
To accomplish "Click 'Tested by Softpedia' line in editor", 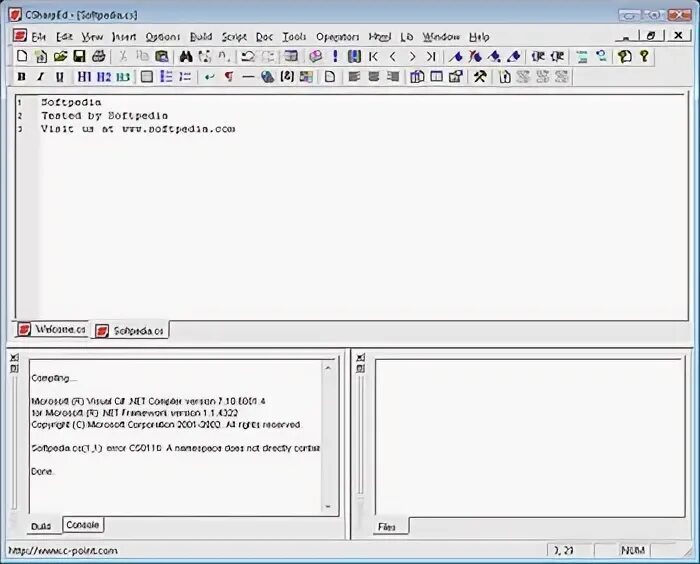I will [104, 116].
